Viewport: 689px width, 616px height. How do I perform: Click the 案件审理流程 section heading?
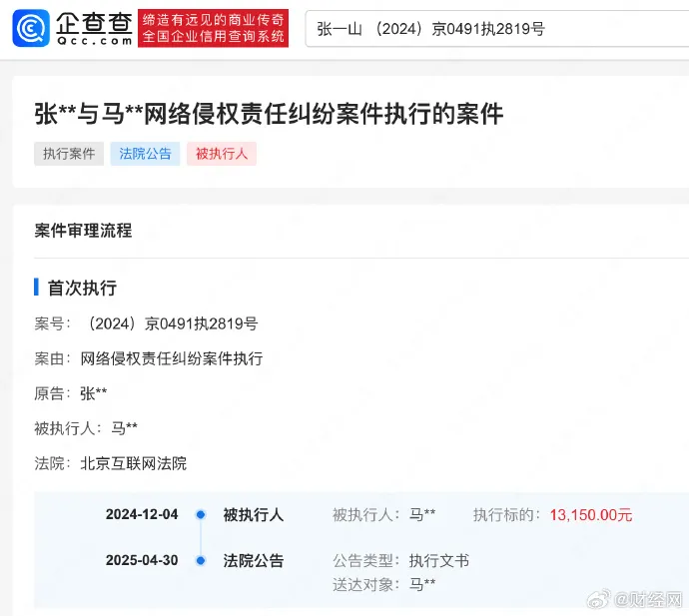point(83,231)
